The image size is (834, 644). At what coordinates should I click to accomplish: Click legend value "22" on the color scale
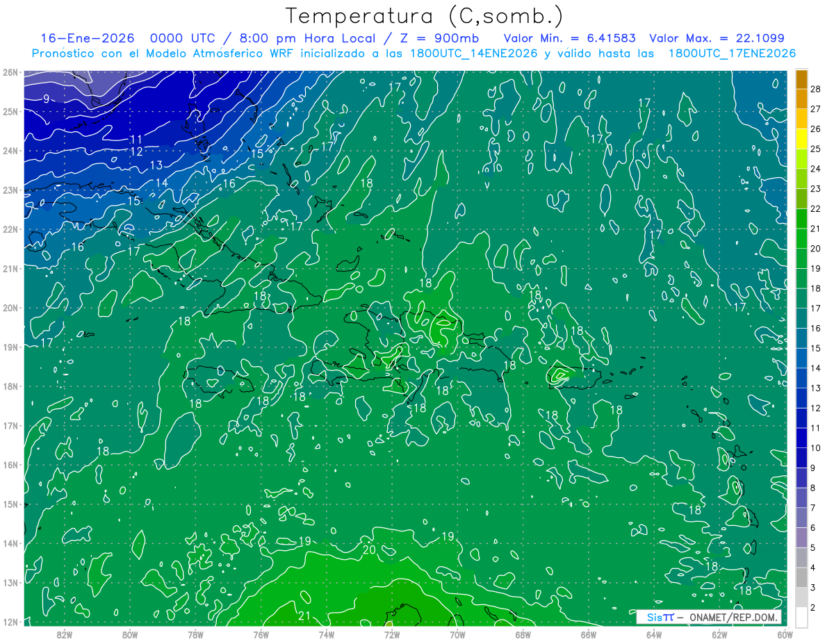(816, 208)
